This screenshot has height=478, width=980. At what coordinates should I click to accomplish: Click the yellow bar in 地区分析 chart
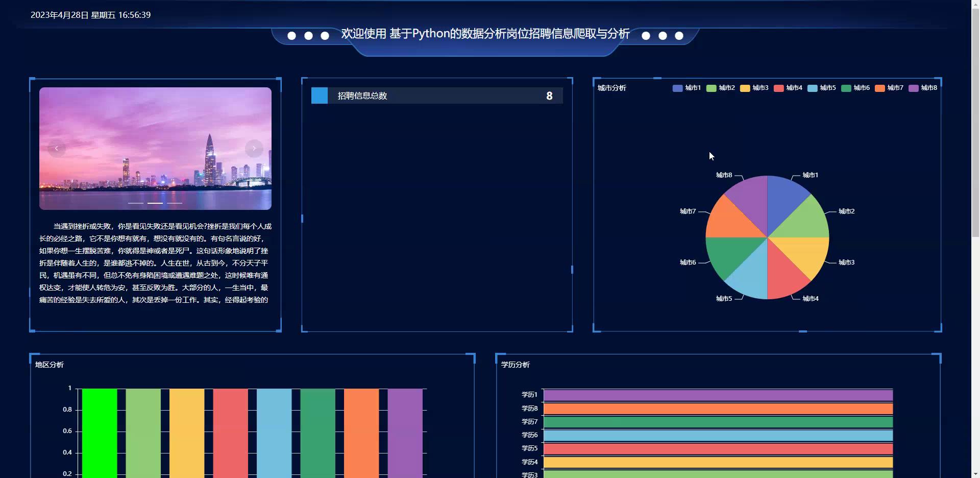click(x=187, y=433)
